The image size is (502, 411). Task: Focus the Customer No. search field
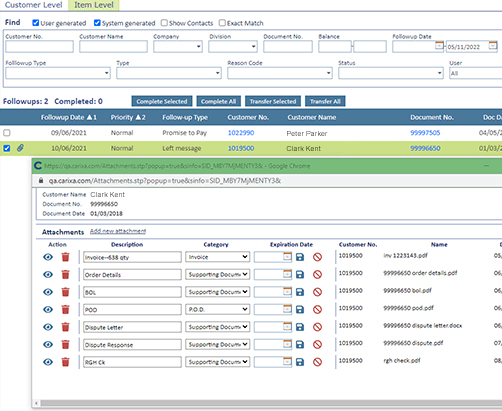pyautogui.click(x=39, y=47)
